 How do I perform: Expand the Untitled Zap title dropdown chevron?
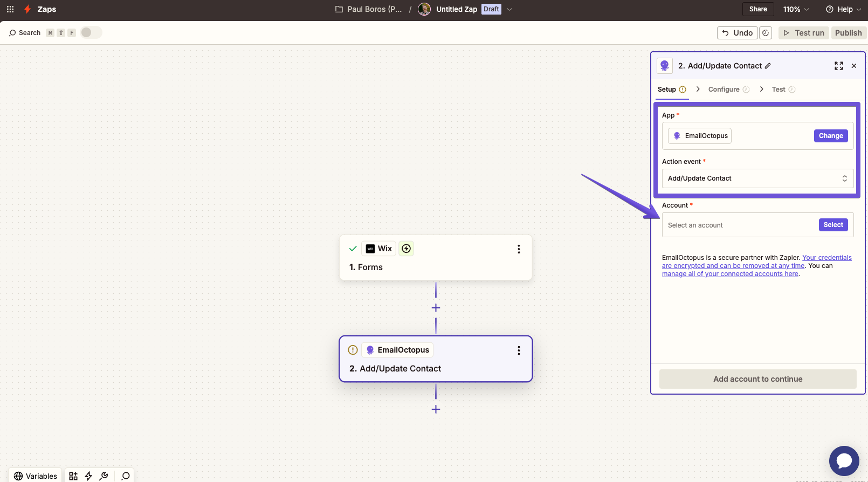tap(509, 9)
